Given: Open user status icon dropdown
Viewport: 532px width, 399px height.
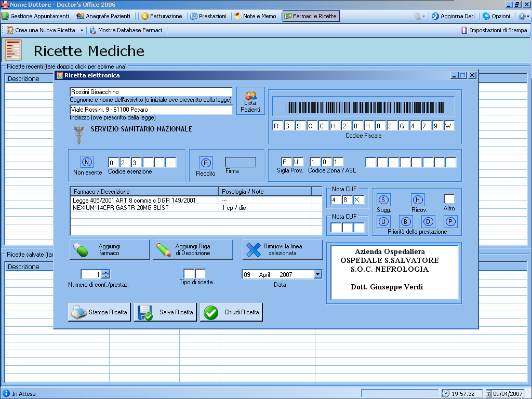Looking at the screenshot, I should (x=419, y=16).
